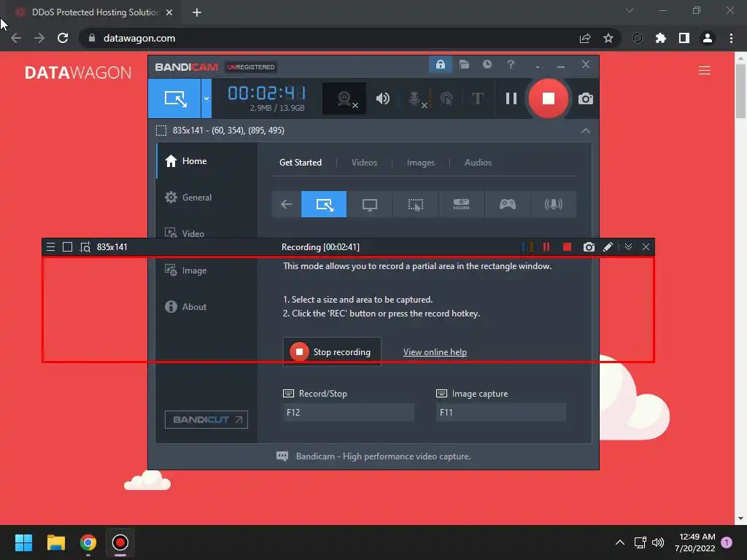Switch to Images tab
This screenshot has height=560, width=747.
pos(421,163)
